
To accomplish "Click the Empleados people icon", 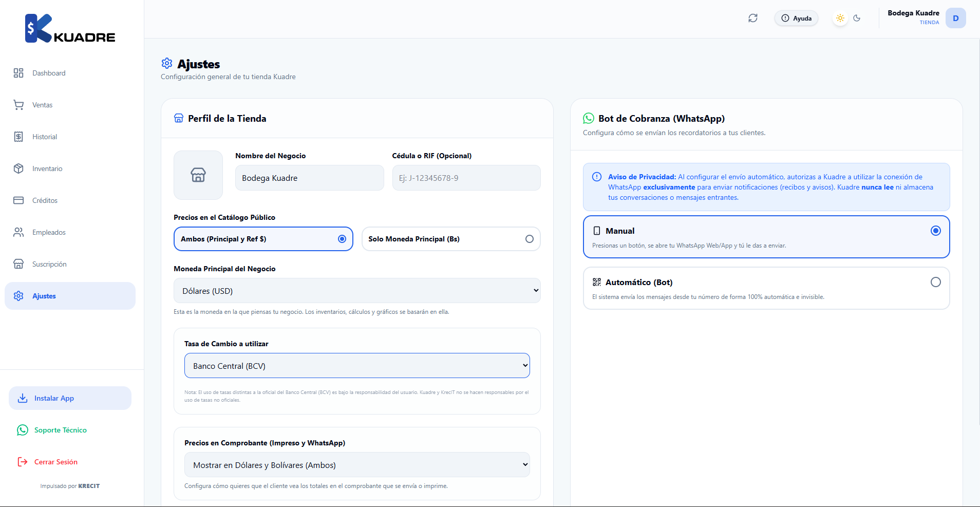I will tap(18, 232).
